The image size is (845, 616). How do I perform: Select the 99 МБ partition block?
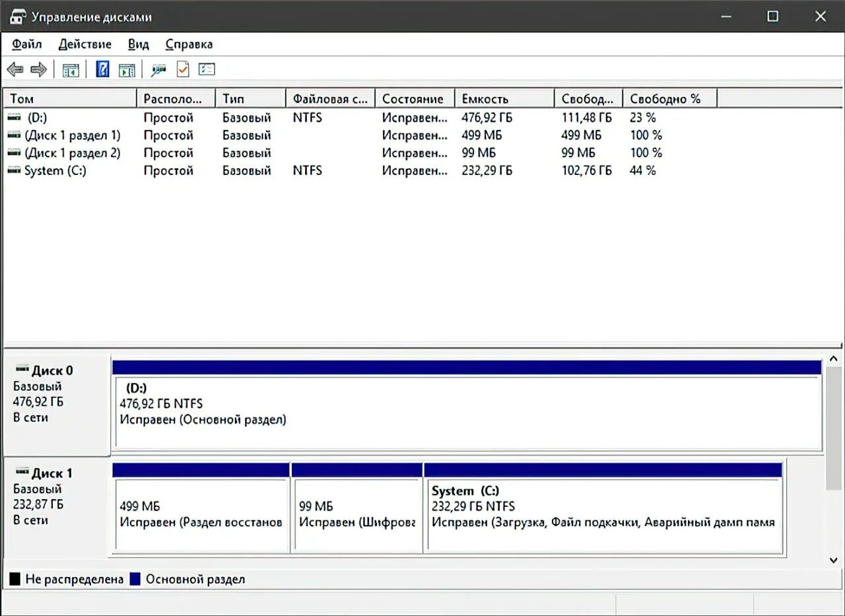pos(357,507)
